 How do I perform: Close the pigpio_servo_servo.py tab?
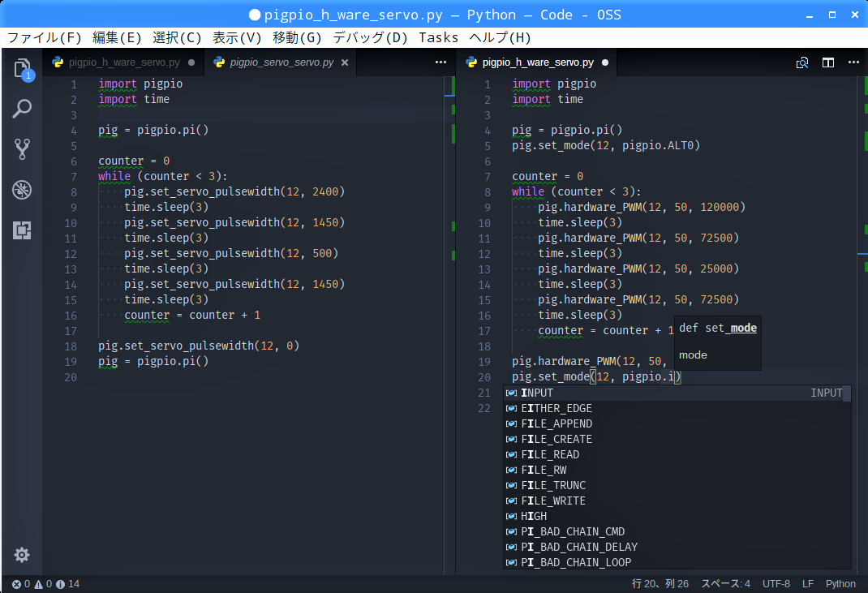[345, 62]
